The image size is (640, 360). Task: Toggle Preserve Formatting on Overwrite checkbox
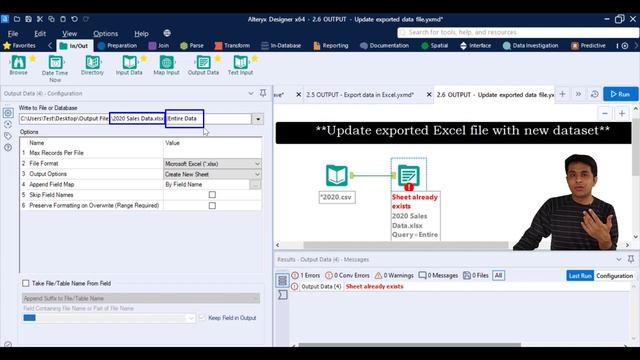click(x=212, y=205)
